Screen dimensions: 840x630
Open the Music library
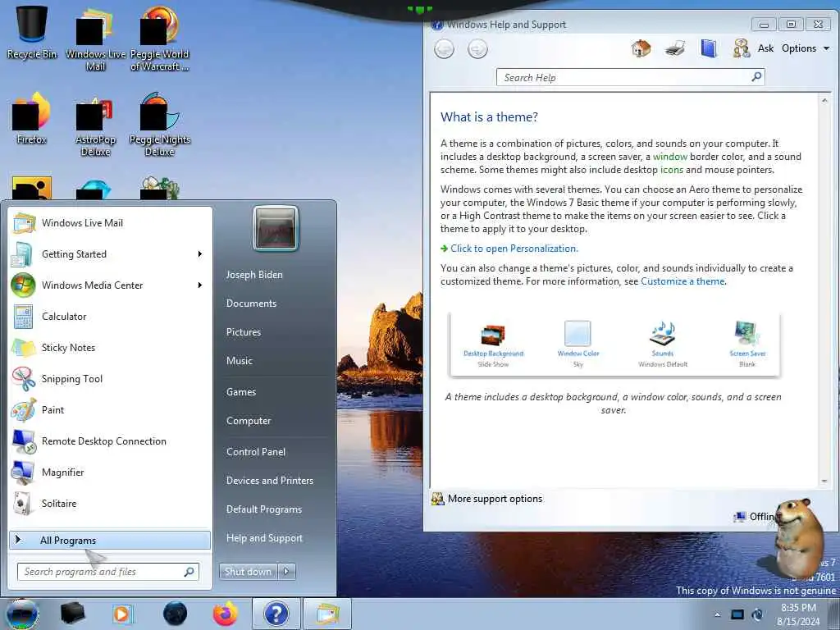point(239,361)
